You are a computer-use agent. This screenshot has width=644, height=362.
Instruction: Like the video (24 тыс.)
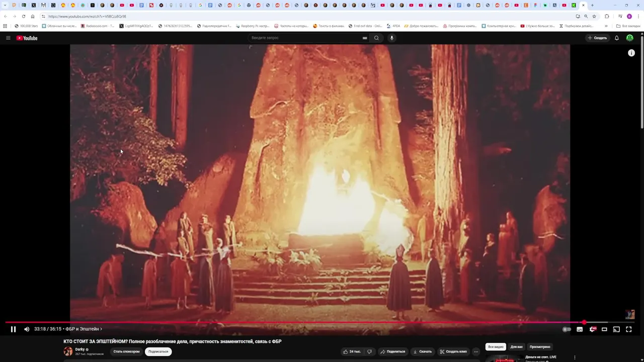point(352,351)
